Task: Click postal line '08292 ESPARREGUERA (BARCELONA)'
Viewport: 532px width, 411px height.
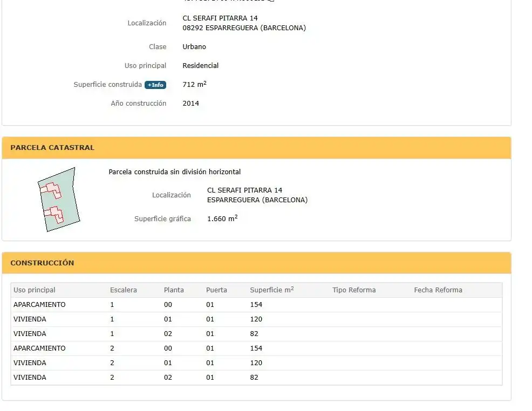Action: pos(244,28)
